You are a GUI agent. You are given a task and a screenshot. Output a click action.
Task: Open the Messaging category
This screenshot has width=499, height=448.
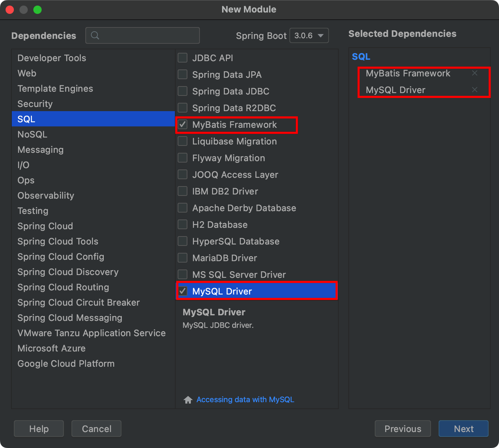click(x=93, y=150)
